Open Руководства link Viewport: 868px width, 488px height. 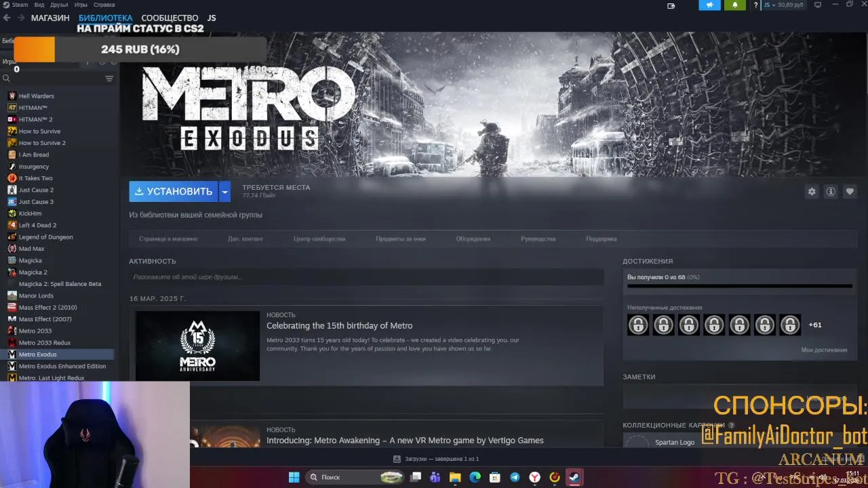(538, 239)
